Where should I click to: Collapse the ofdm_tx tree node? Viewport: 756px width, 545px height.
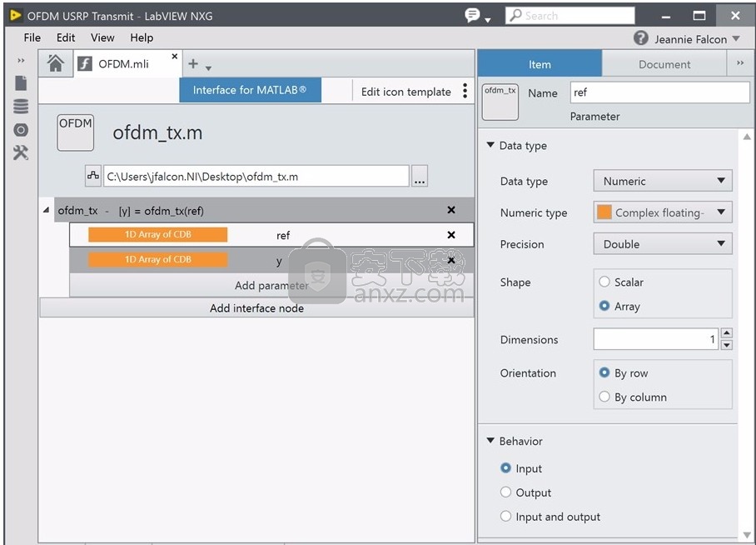click(47, 210)
